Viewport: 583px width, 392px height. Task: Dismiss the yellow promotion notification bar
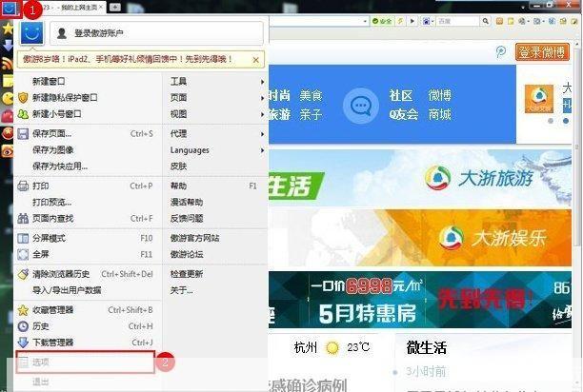click(256, 60)
